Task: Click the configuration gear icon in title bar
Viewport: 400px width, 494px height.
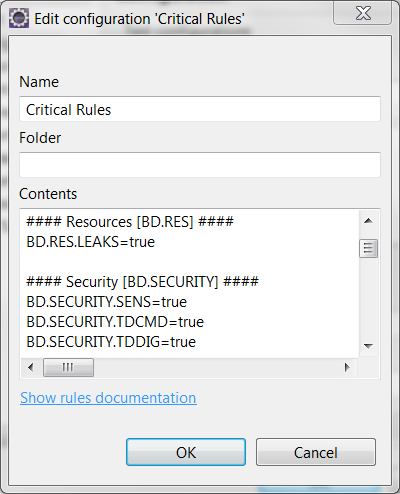Action: [x=19, y=19]
